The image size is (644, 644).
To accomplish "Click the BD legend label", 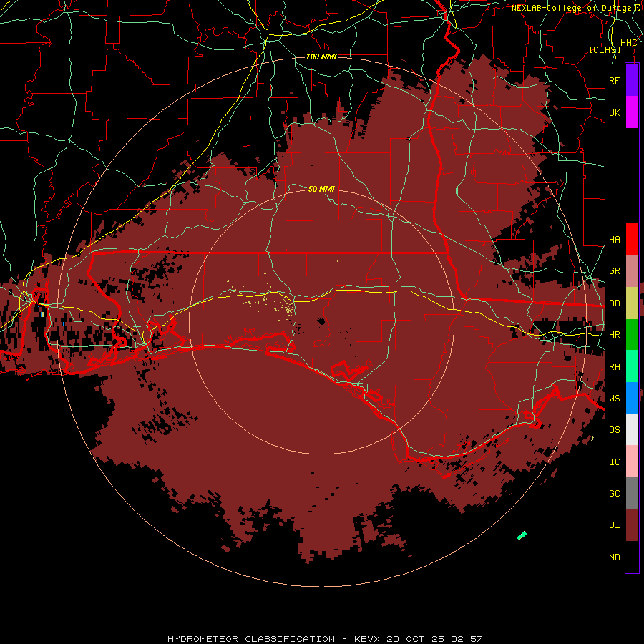I will pyautogui.click(x=614, y=303).
